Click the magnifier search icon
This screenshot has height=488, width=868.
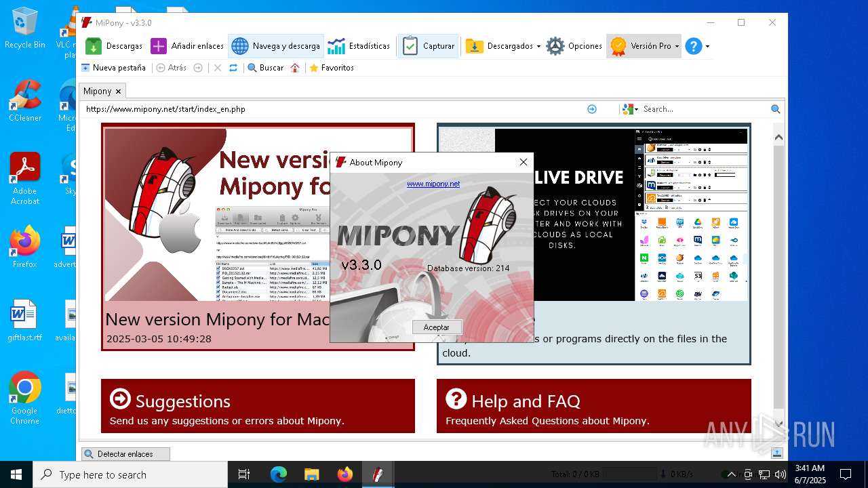(x=776, y=108)
